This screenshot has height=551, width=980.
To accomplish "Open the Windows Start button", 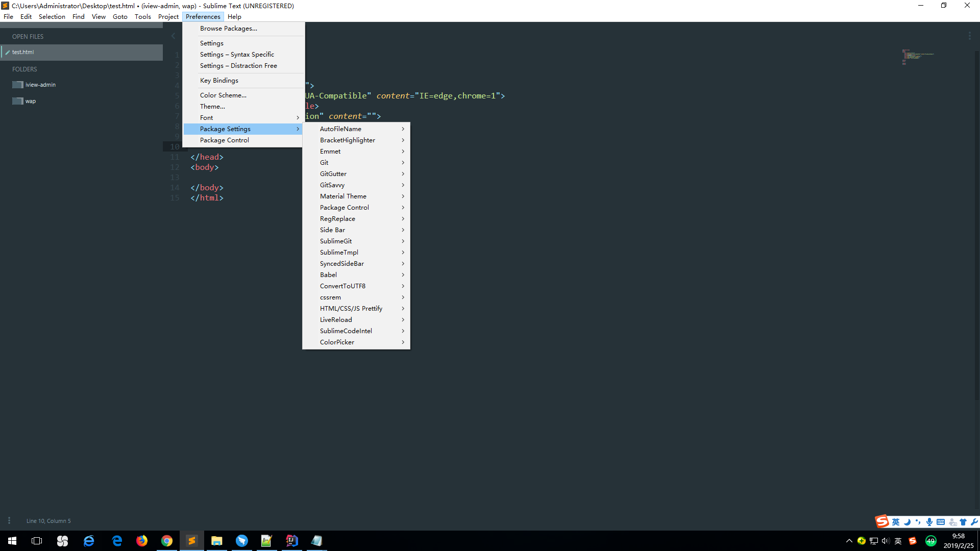I will coord(12,541).
